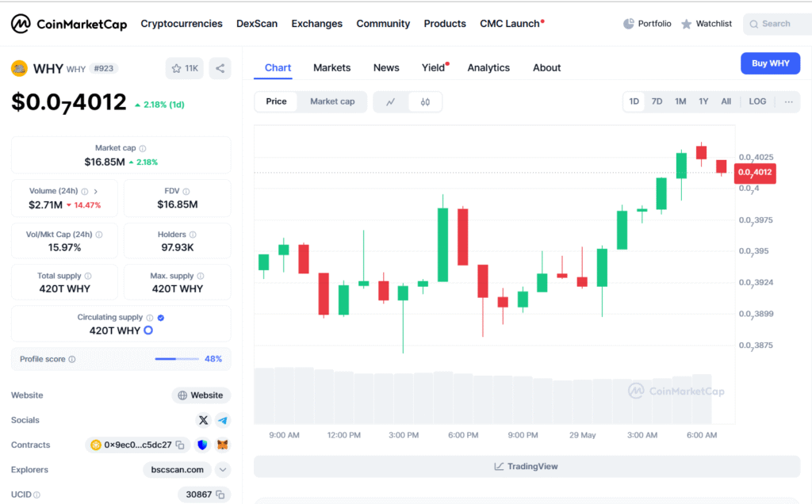Click WHY coin logo icon
The height and width of the screenshot is (504, 812).
pos(19,68)
